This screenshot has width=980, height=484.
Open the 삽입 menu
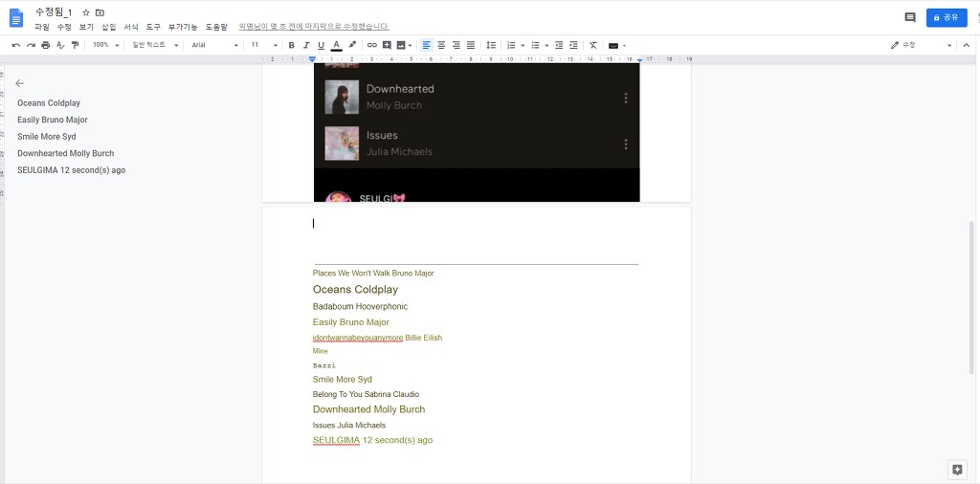[x=109, y=27]
